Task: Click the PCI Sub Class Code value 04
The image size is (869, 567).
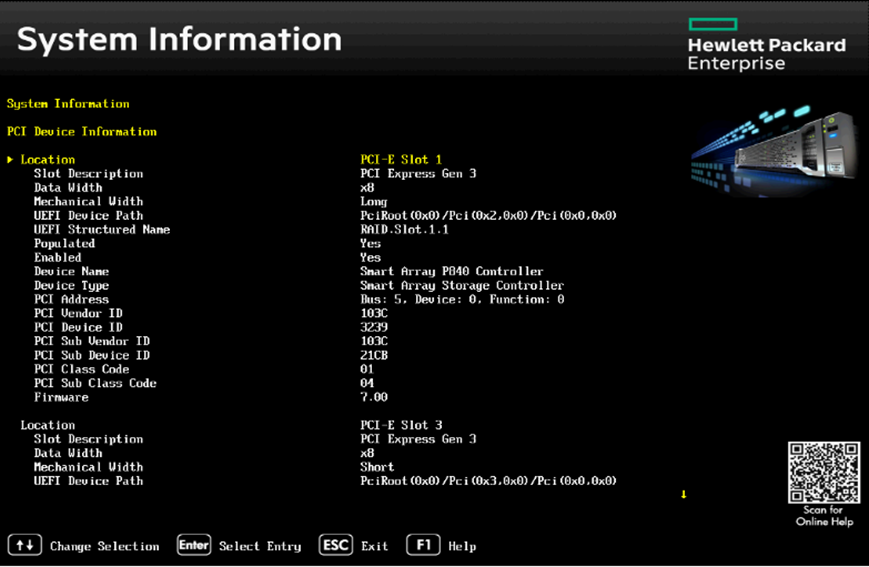Action: pos(367,383)
